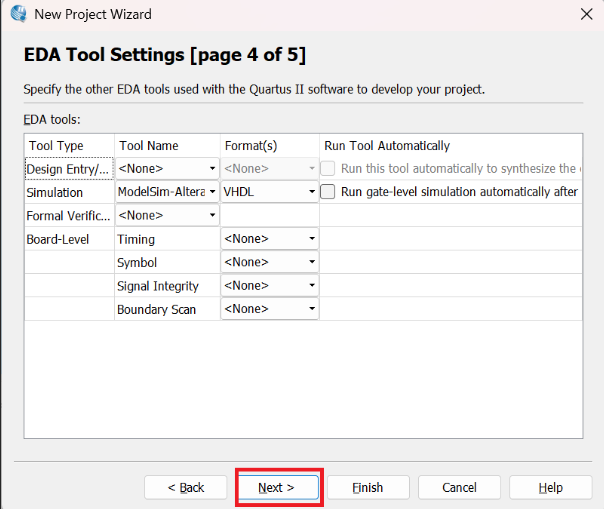Click the Boundary Scan tool name cell

[167, 309]
